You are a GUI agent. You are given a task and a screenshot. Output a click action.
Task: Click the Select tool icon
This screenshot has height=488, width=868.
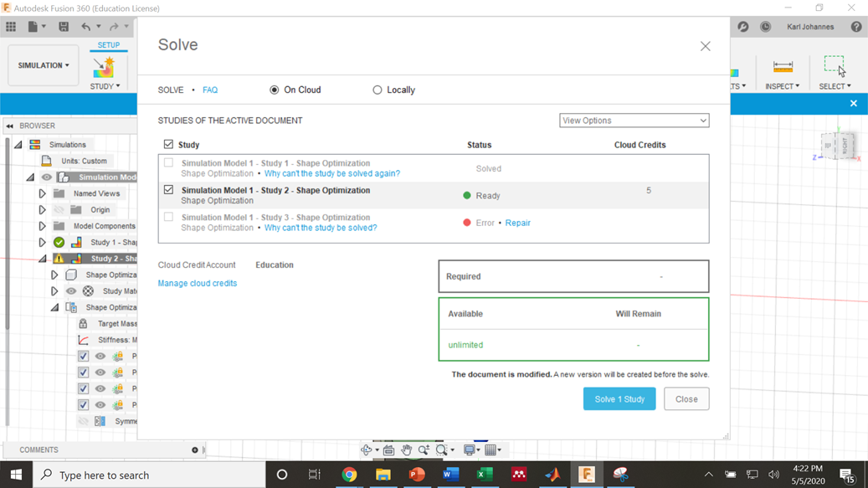pos(835,66)
